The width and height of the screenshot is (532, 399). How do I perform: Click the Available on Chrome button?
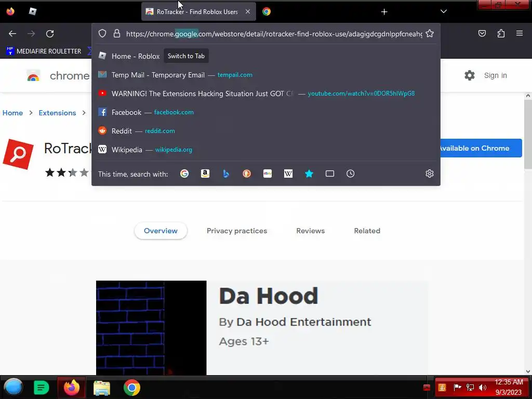tap(481, 148)
